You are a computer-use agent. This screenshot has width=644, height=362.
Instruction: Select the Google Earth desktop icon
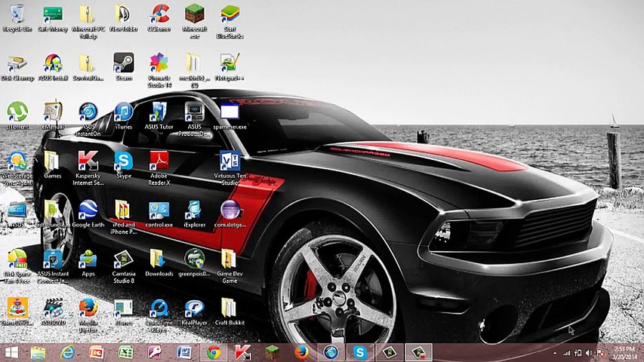pos(88,210)
